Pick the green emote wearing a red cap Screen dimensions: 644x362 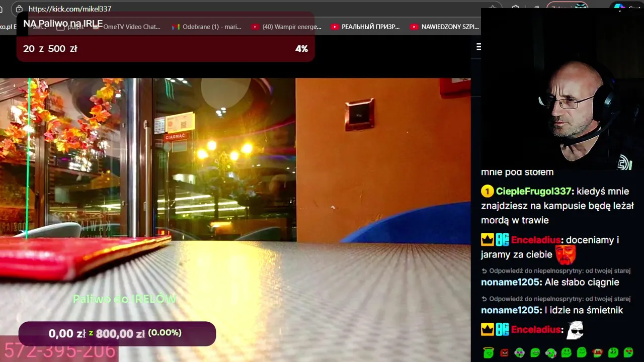click(597, 353)
